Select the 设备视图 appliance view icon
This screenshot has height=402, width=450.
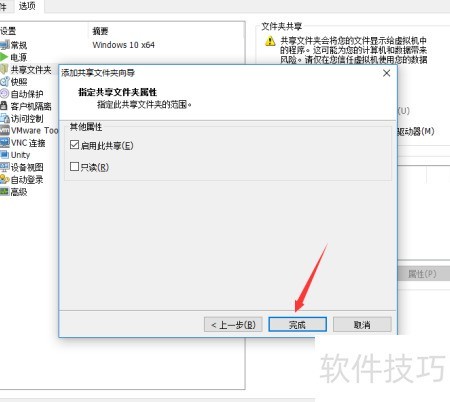point(5,167)
